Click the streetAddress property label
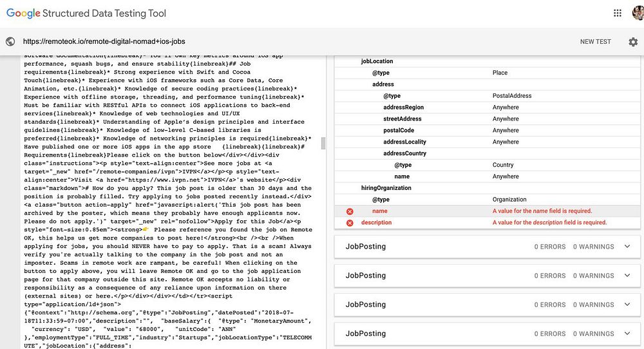 coord(402,118)
